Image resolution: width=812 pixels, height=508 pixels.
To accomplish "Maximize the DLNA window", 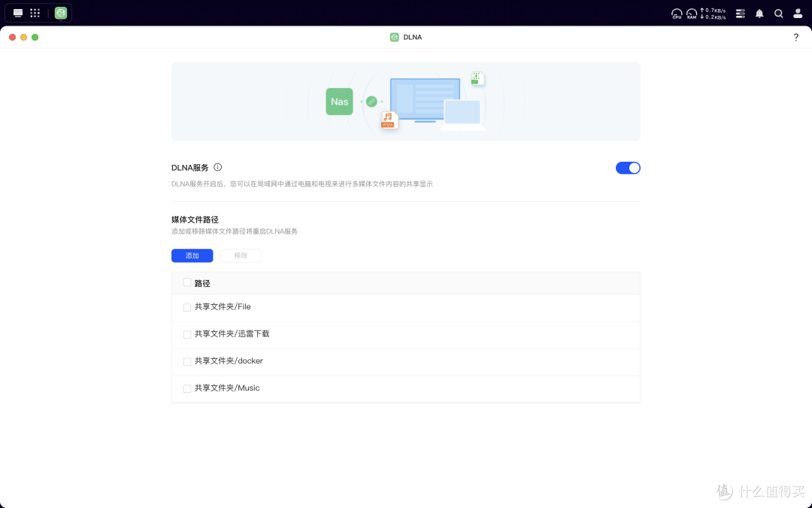I will (35, 38).
